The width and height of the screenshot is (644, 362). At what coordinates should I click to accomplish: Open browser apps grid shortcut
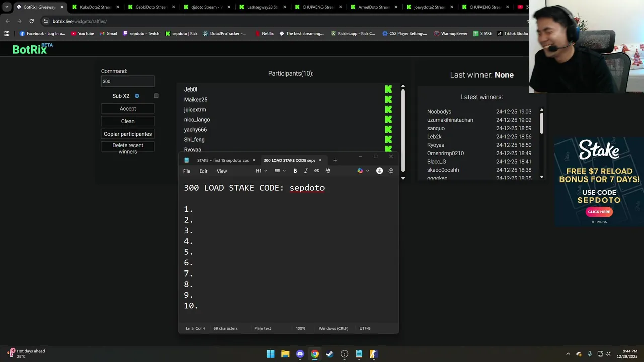tap(7, 33)
